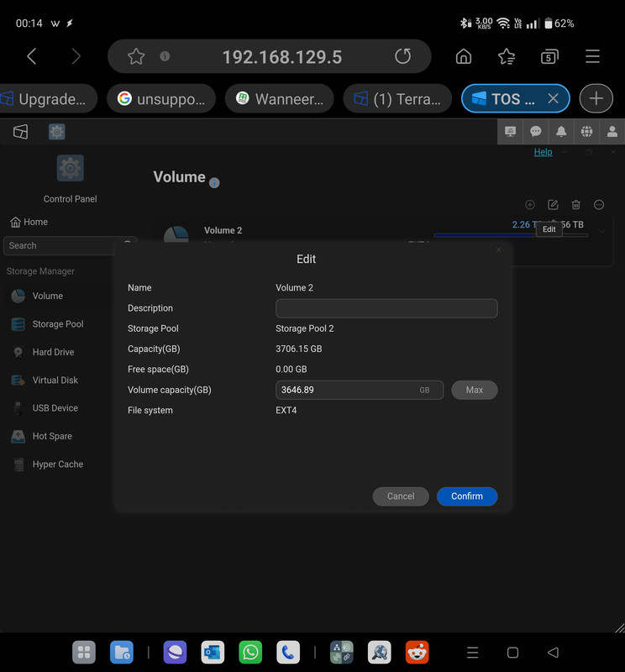Open a new browser tab
Viewport: 625px width, 672px height.
click(596, 98)
